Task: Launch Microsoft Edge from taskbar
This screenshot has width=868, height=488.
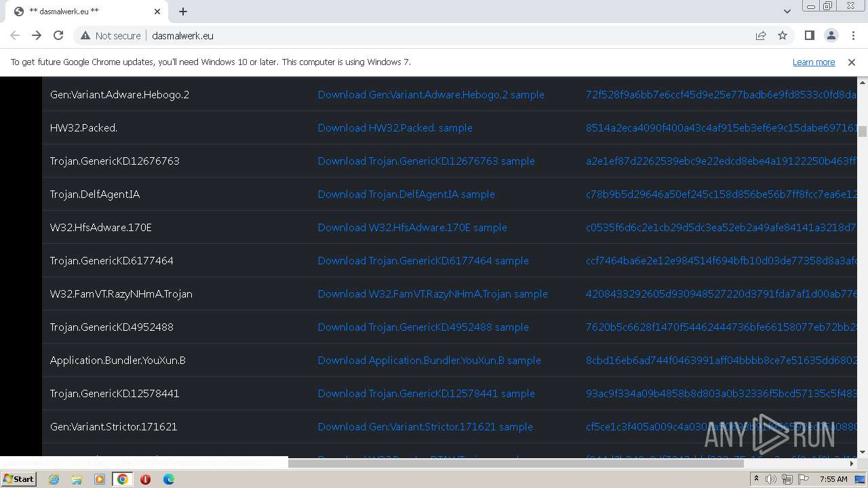Action: 168,479
